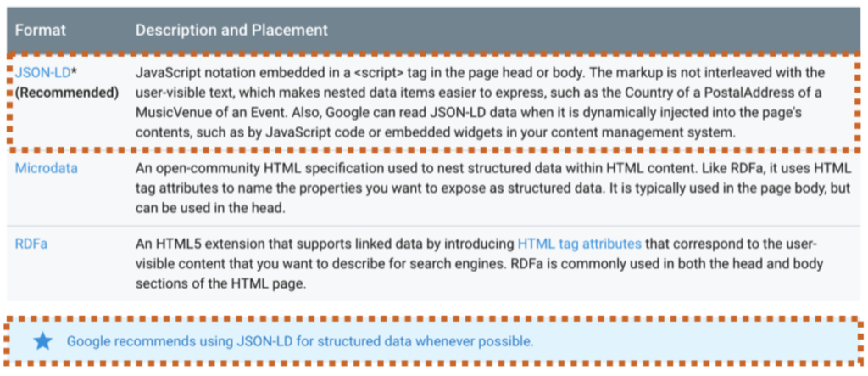
Task: Click the asterisk after JSON-LD
Action: point(74,71)
